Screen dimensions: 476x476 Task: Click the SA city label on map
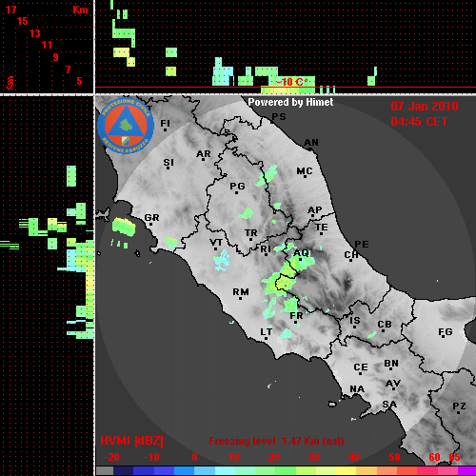[x=389, y=405]
